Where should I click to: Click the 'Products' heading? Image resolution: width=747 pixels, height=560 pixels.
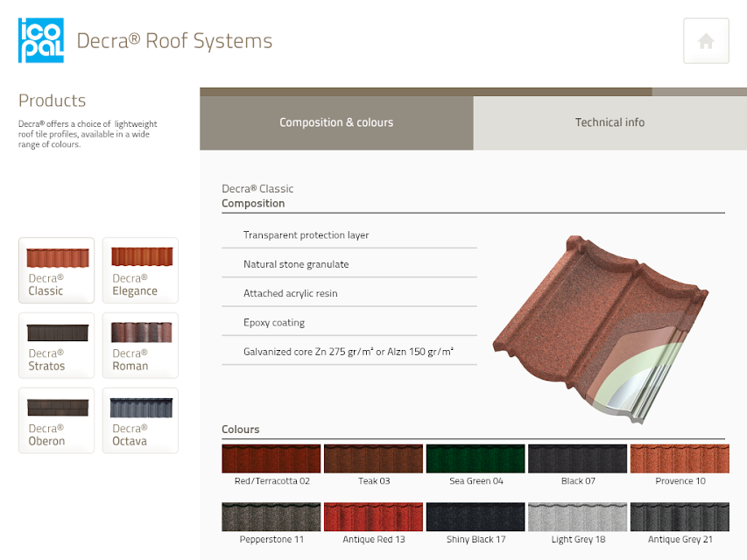(x=52, y=101)
